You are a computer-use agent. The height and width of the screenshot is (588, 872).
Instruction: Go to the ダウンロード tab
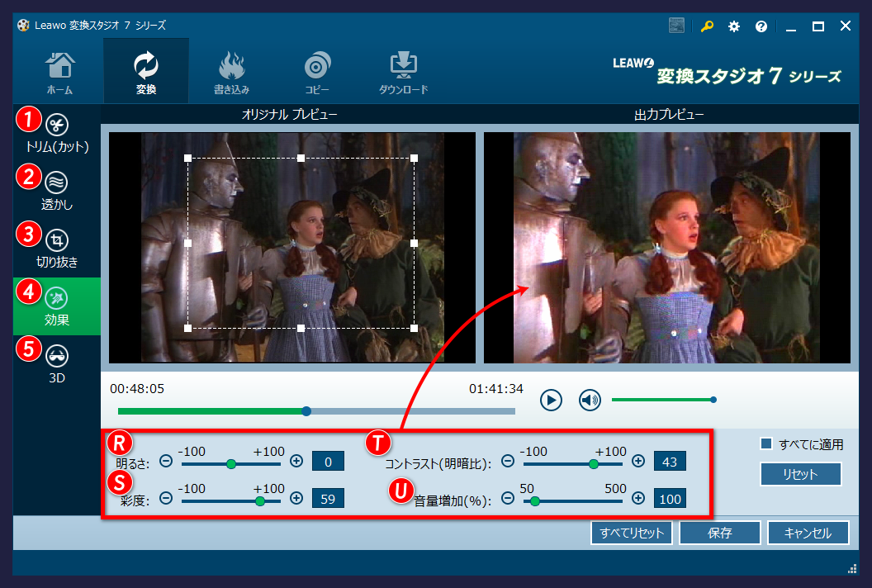(404, 73)
